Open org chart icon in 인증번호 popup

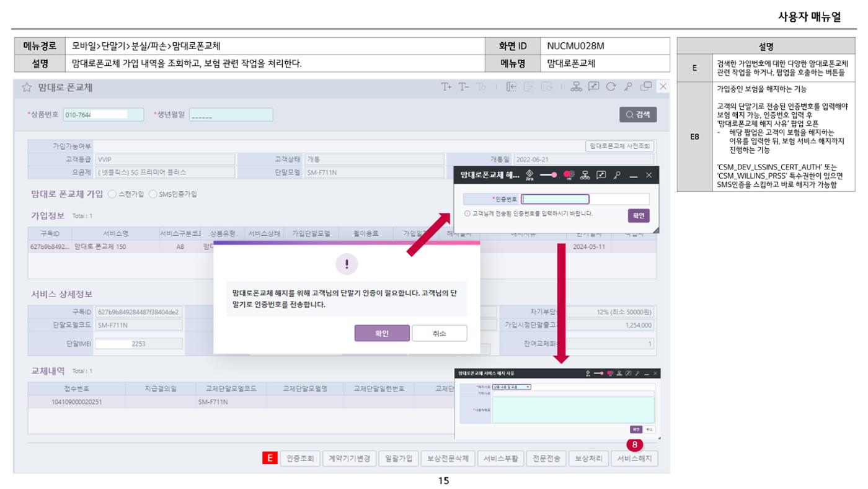click(x=585, y=176)
